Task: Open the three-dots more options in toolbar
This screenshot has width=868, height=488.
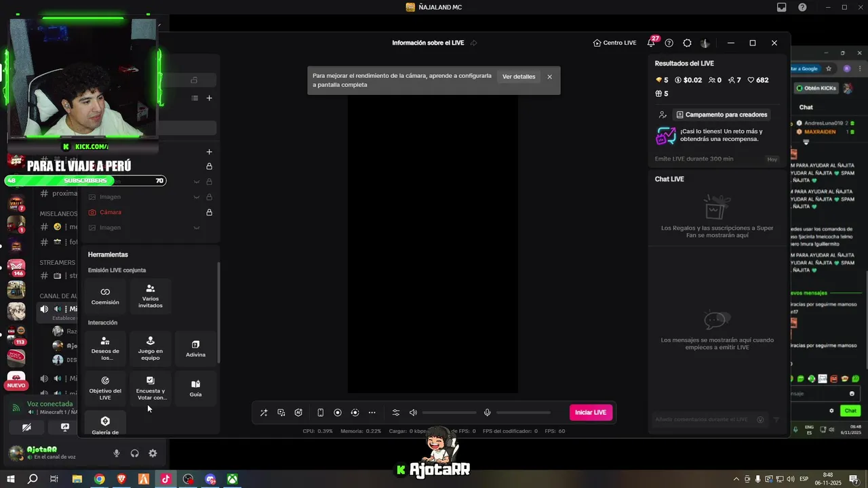Action: click(x=372, y=412)
